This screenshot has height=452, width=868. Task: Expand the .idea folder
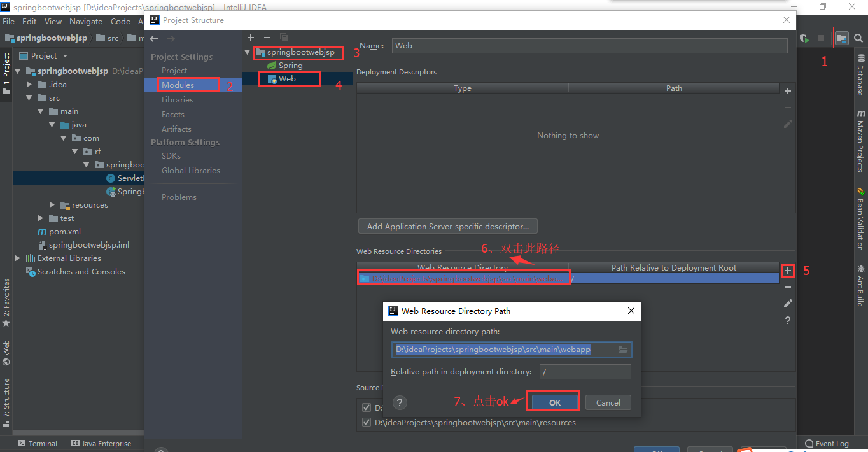point(29,84)
